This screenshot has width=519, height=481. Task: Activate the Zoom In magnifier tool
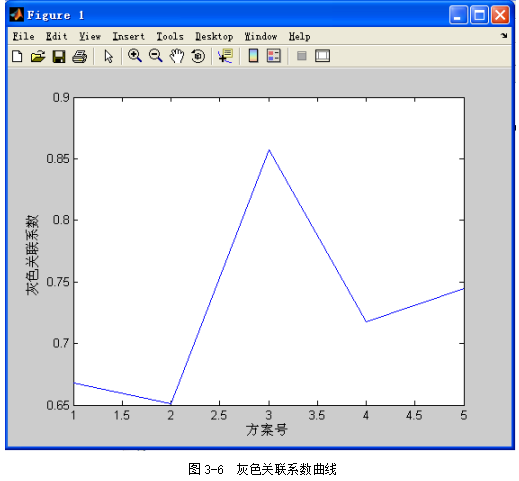click(135, 56)
